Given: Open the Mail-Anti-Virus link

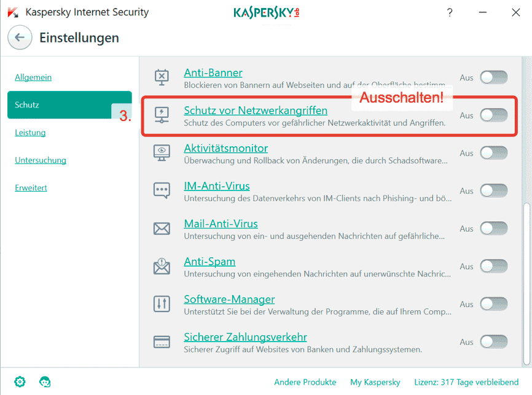Looking at the screenshot, I should coord(221,224).
